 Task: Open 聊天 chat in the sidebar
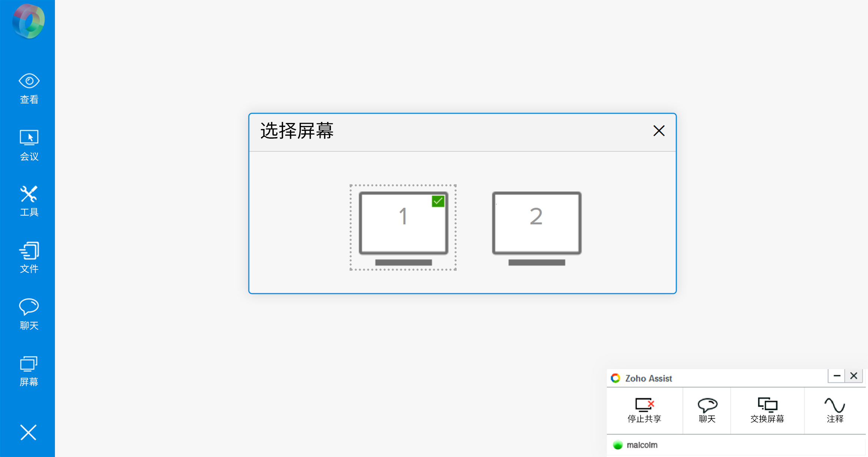(29, 314)
